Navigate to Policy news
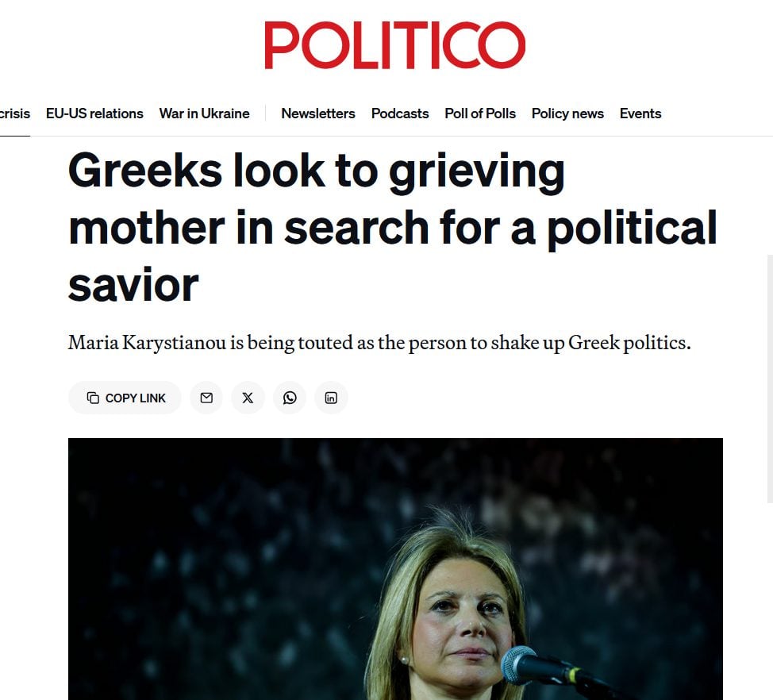The image size is (773, 700). 567,113
